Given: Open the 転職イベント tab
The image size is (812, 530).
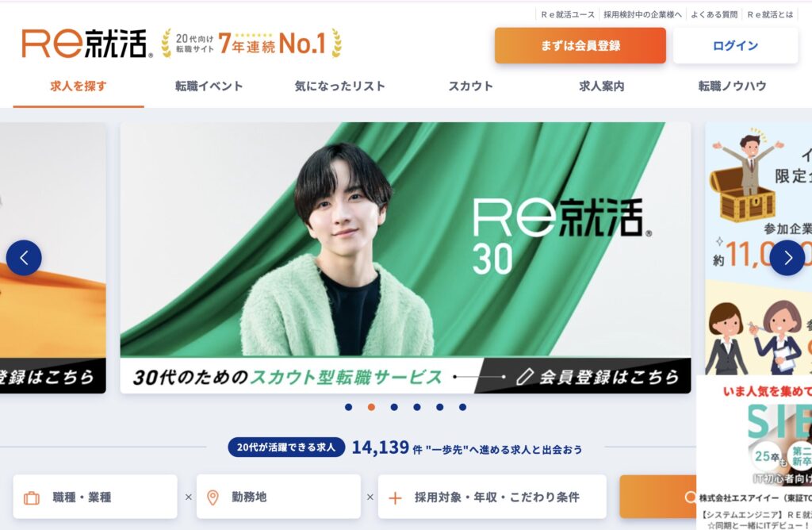Looking at the screenshot, I should [x=209, y=86].
